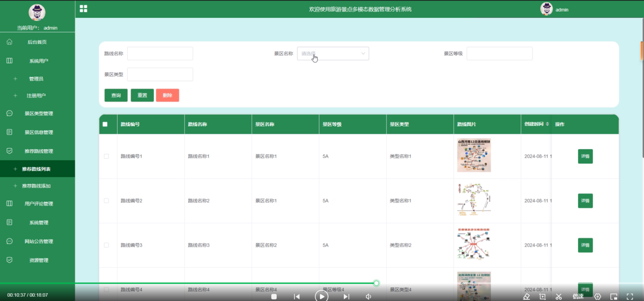The image size is (644, 301).
Task: Click the route image thumbnail for 路线编号3
Action: pos(474,244)
